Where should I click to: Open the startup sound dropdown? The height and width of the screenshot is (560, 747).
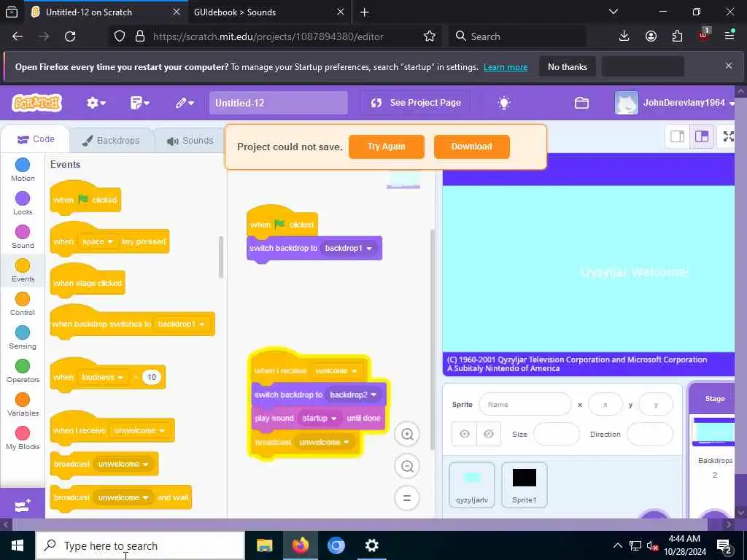(x=320, y=418)
